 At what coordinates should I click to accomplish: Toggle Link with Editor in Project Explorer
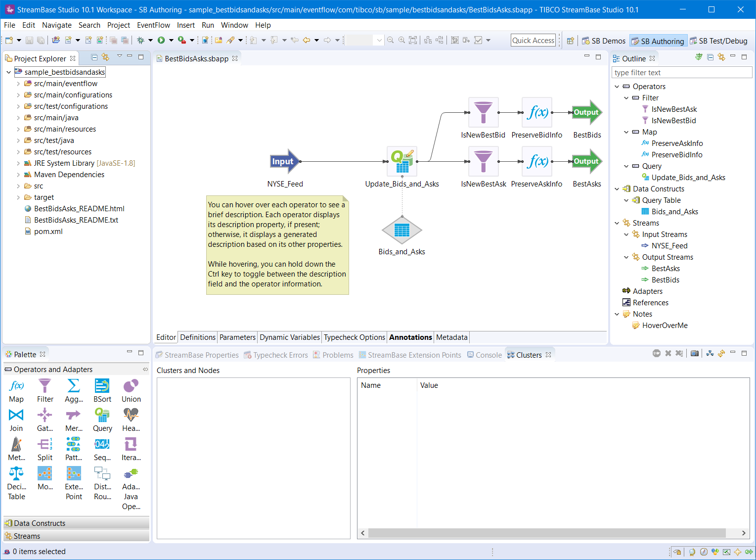click(x=105, y=57)
